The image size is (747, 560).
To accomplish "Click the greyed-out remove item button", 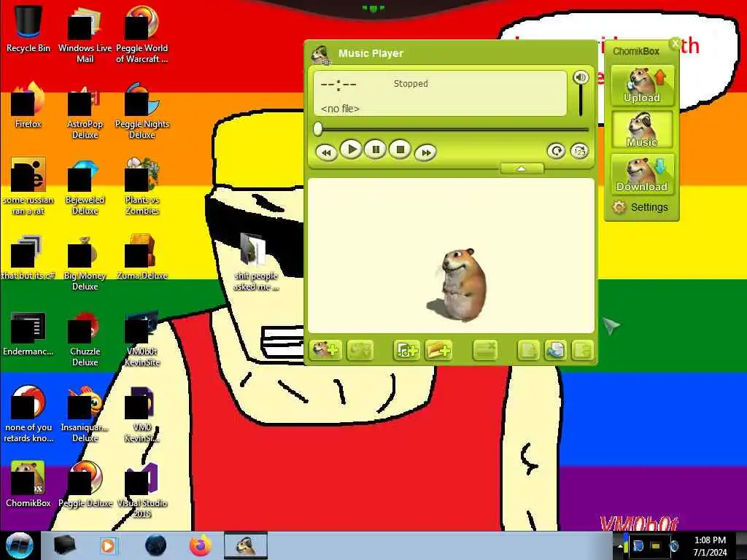I will click(x=485, y=351).
